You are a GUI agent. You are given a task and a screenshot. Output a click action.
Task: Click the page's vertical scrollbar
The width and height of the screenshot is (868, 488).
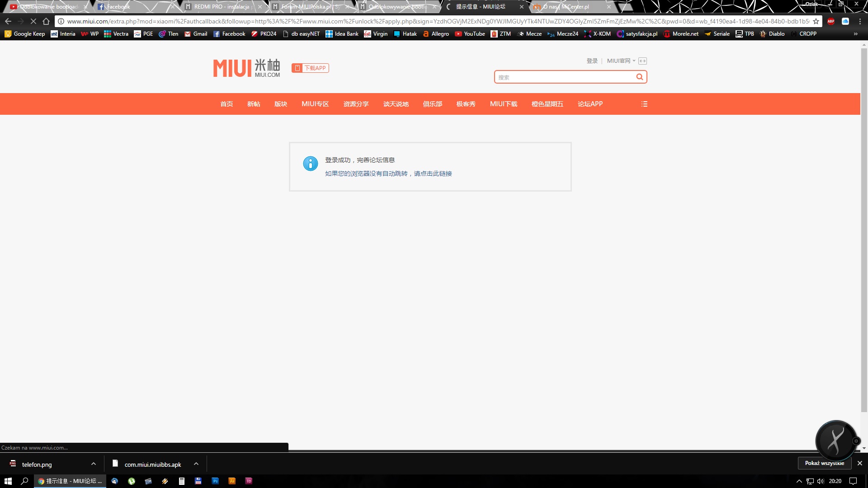point(864,226)
